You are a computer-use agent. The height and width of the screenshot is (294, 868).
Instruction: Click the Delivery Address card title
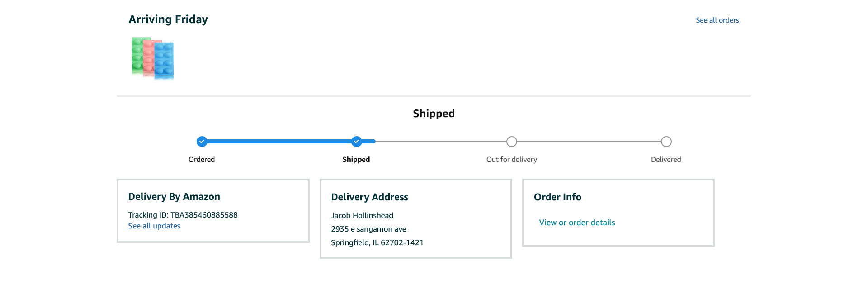(x=369, y=197)
